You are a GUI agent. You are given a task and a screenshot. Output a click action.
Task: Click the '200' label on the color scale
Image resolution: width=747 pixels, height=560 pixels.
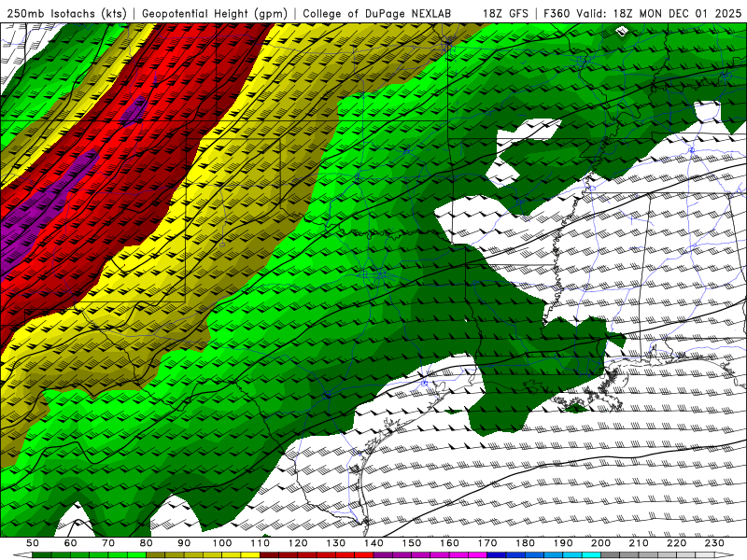600,543
